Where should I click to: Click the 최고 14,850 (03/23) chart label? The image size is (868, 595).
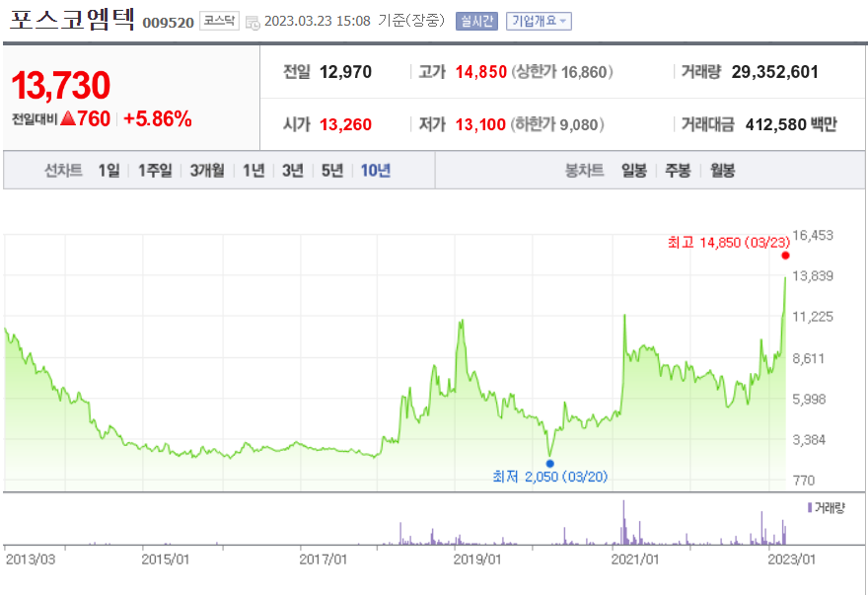[729, 243]
